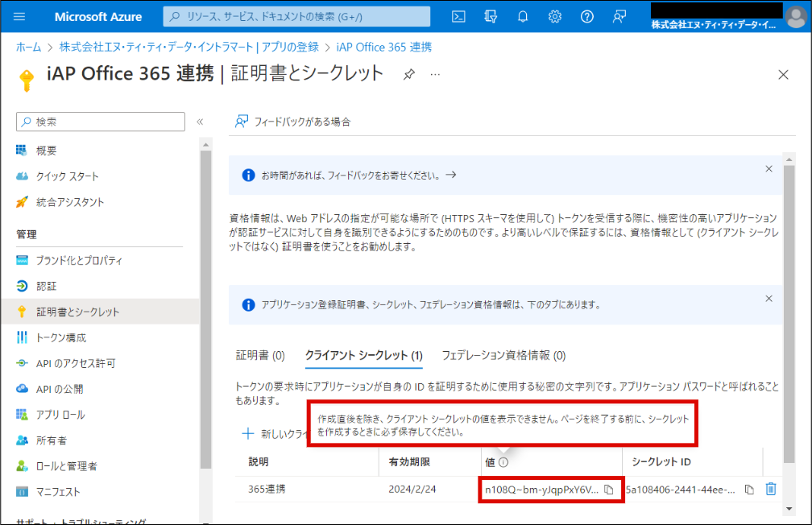Open API のアクセス許可 in sidebar
The image size is (812, 525).
(76, 363)
